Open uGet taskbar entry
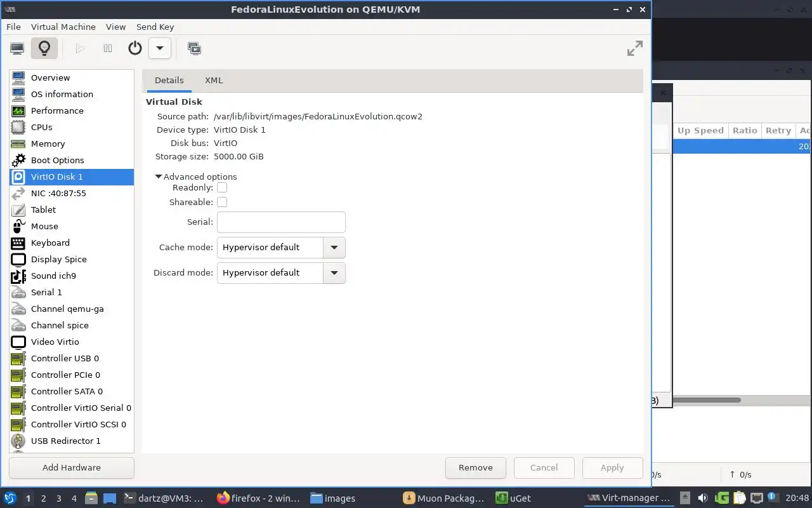Image resolution: width=812 pixels, height=508 pixels. [514, 498]
